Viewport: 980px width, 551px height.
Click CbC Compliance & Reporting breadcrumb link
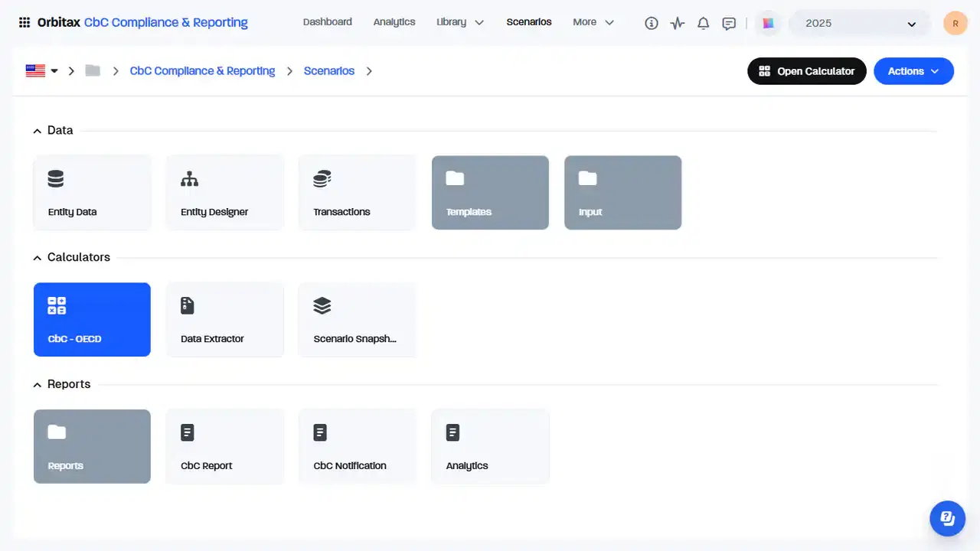(x=202, y=71)
